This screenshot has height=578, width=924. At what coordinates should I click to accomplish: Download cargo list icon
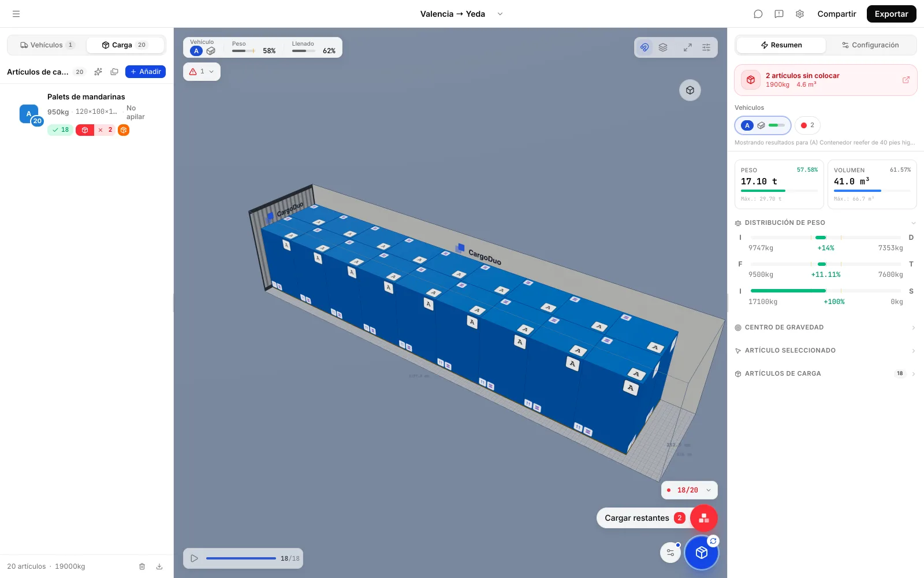(159, 566)
